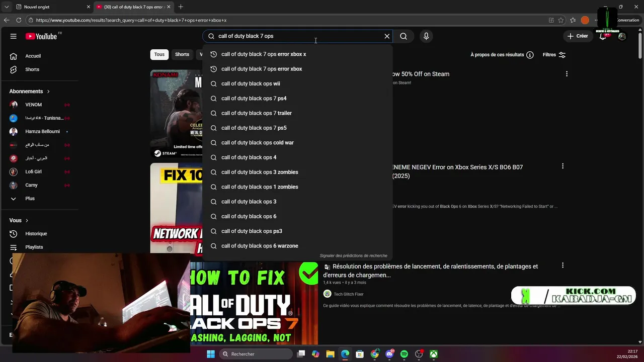Viewport: 644px width, 362px height.
Task: Open File Explorer from the taskbar
Action: pos(330,354)
